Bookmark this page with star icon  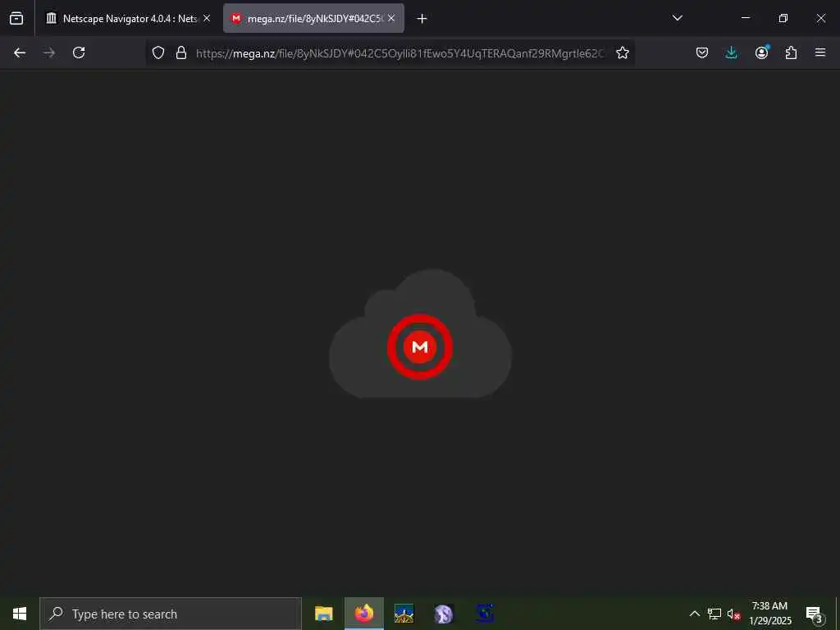[x=622, y=52]
